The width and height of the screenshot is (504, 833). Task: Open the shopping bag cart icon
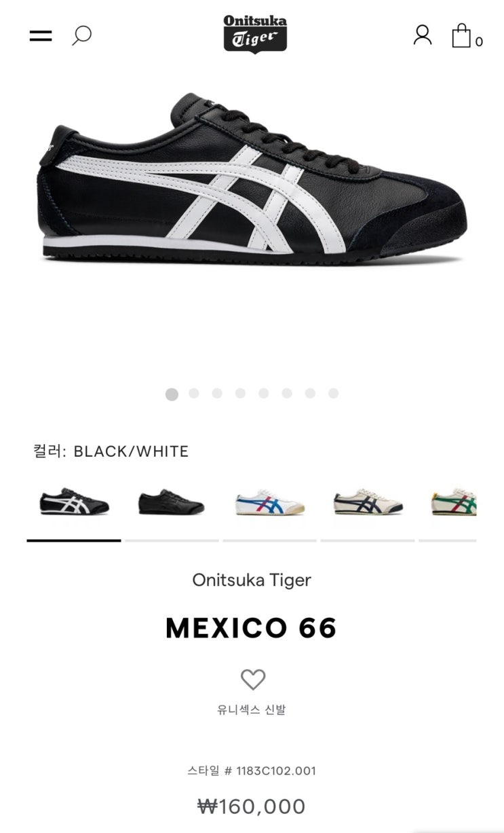pyautogui.click(x=467, y=36)
